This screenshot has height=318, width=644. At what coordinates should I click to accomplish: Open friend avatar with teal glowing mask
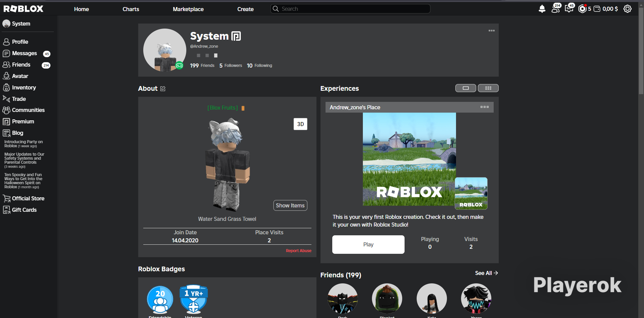click(476, 299)
